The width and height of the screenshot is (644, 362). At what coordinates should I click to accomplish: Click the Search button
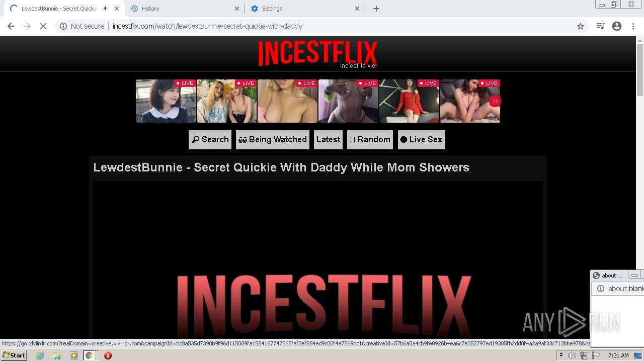[x=210, y=140]
